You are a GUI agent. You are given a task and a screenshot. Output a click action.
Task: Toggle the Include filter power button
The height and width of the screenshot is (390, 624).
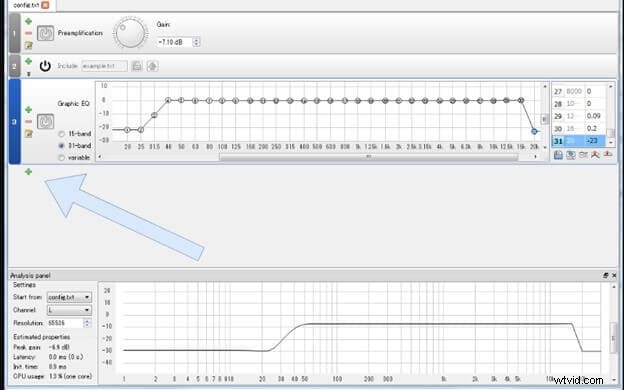[x=45, y=66]
